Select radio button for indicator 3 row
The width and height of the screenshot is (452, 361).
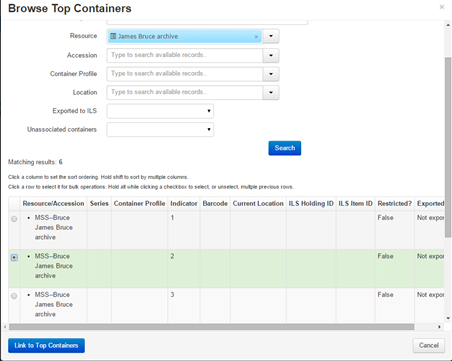pos(14,296)
